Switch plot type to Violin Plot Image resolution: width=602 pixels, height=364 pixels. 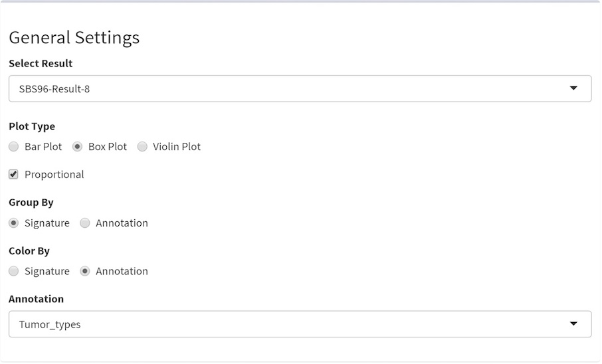(142, 147)
